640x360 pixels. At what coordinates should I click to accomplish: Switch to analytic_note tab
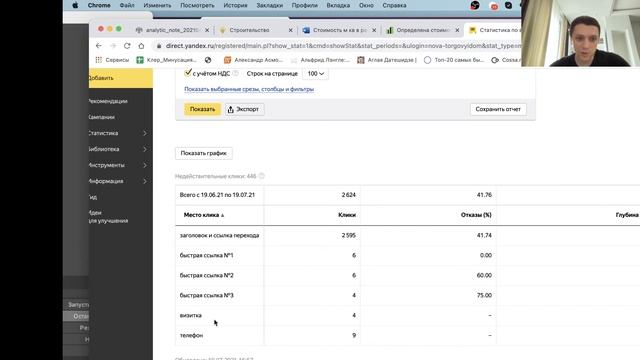pyautogui.click(x=171, y=30)
